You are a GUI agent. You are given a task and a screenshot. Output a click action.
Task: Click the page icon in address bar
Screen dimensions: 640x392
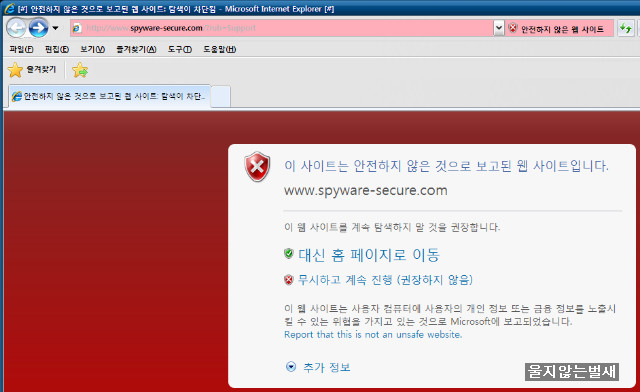(76, 28)
